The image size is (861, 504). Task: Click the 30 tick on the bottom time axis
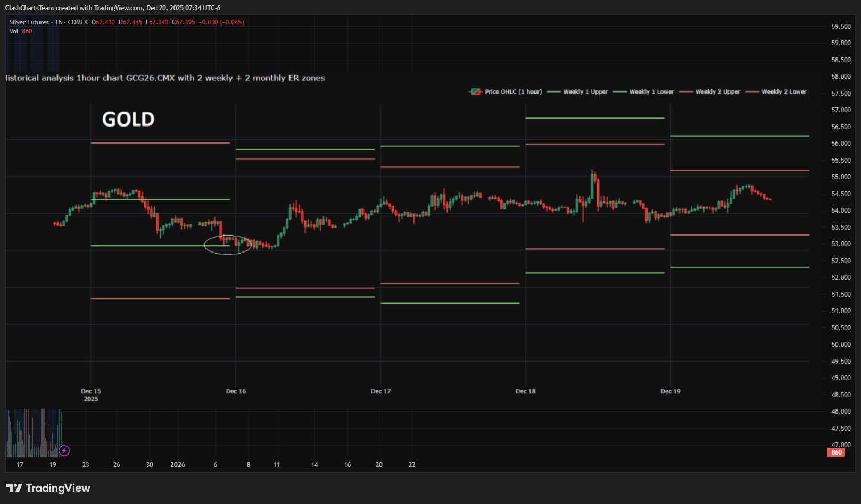[150, 465]
